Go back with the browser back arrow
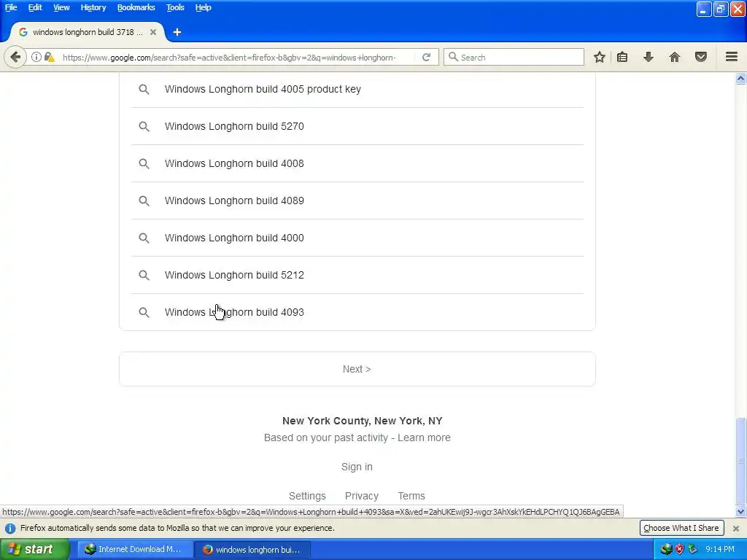Screen dimensions: 747x560 point(15,57)
